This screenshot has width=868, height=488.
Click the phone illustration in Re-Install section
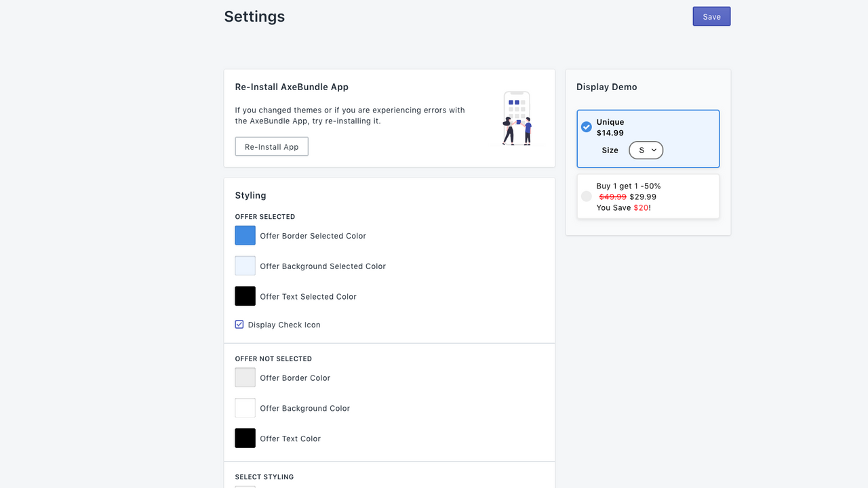pos(517,118)
